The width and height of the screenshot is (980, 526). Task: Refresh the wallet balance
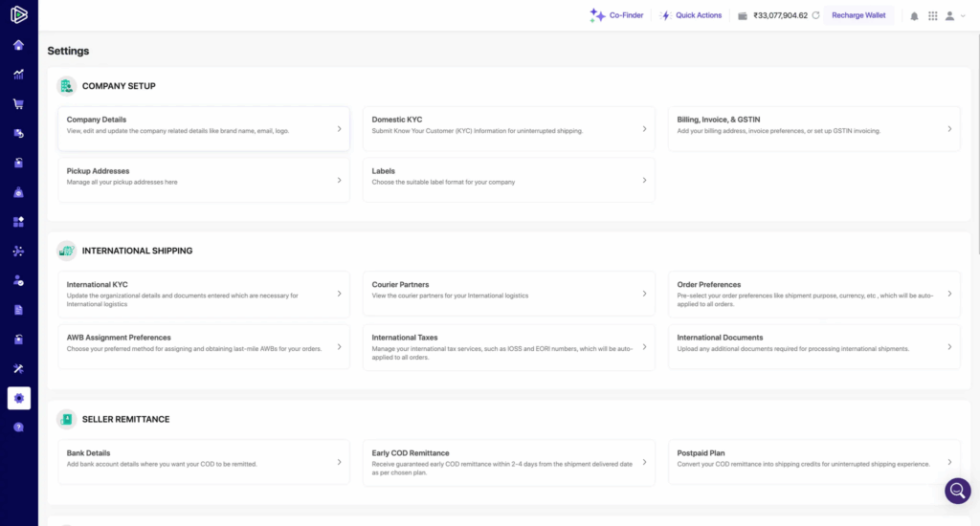(816, 16)
